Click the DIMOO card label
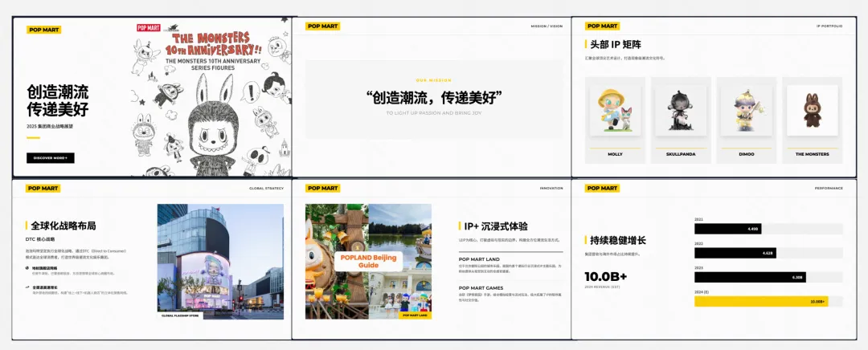 (x=746, y=154)
